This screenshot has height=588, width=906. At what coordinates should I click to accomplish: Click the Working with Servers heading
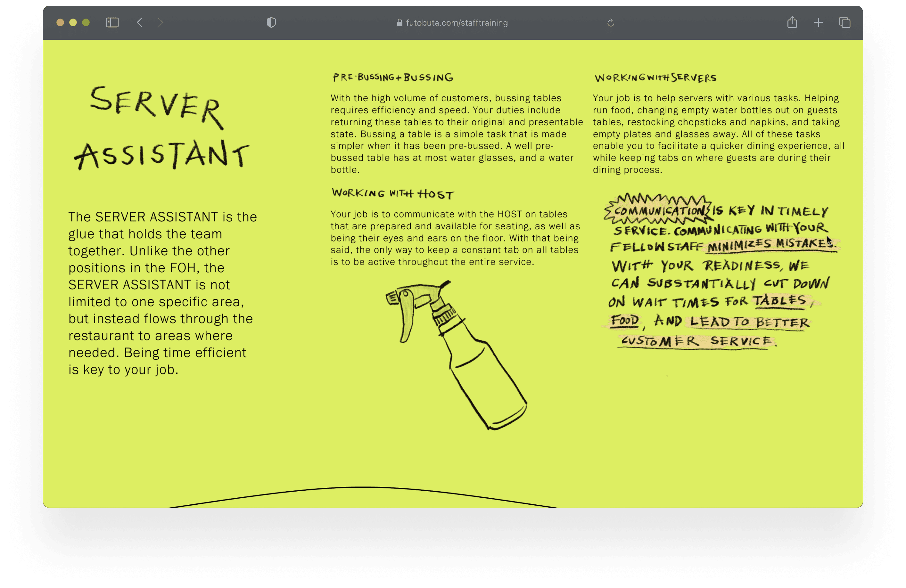pyautogui.click(x=655, y=78)
